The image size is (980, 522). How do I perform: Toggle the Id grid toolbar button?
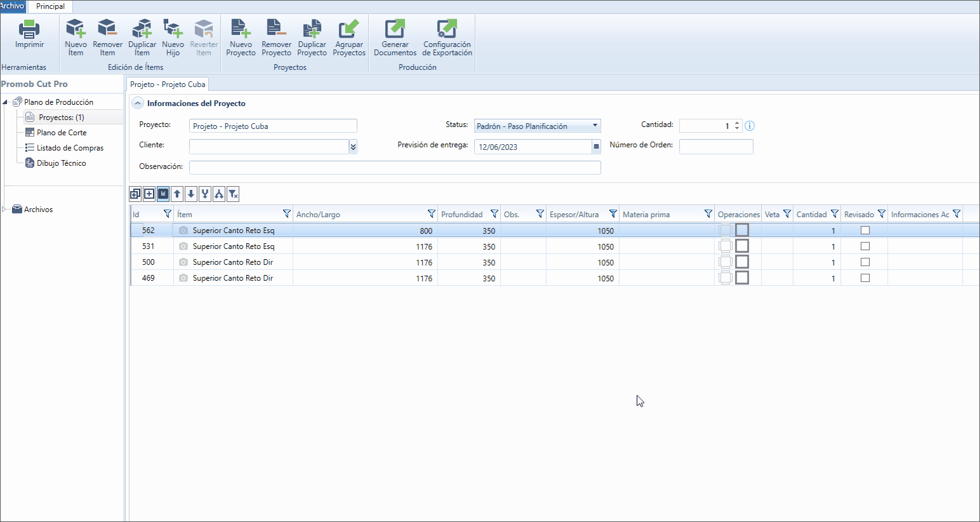coord(163,194)
